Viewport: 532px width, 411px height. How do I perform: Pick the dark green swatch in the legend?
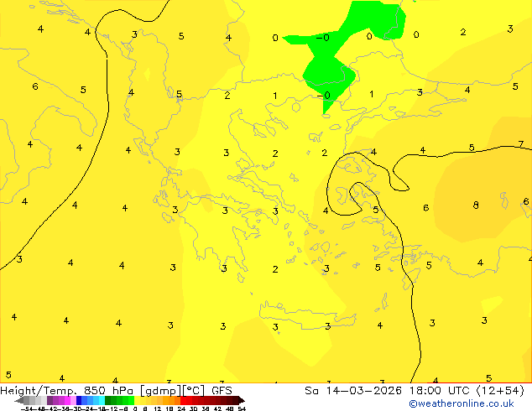[x=108, y=401]
